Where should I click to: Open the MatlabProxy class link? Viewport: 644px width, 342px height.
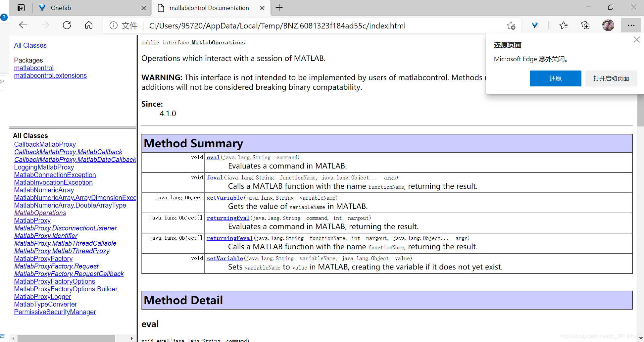tap(32, 220)
